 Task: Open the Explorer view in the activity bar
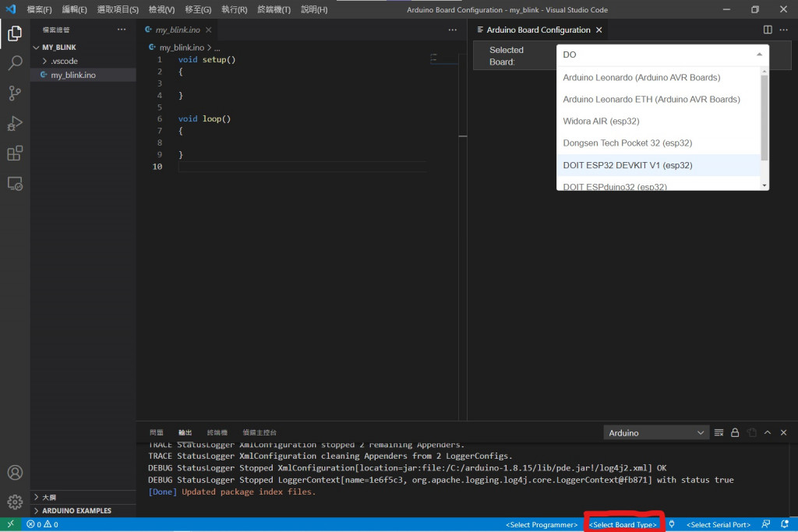point(15,33)
